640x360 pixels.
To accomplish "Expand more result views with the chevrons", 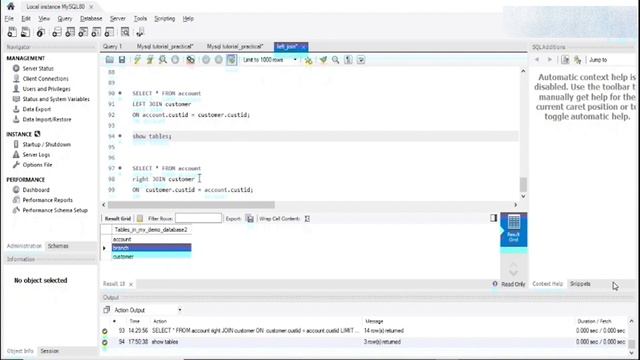I will (x=513, y=269).
